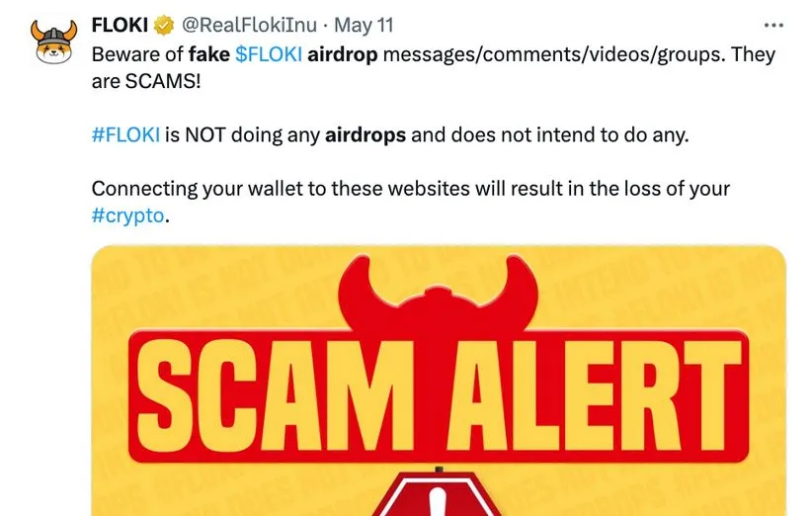The height and width of the screenshot is (516, 812).
Task: Follow the #crypto hashtag link
Action: click(x=127, y=215)
